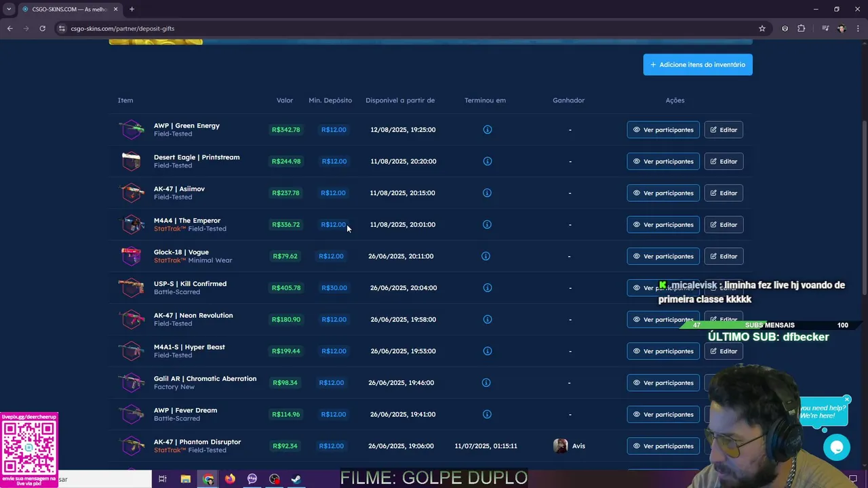
Task: View participants for Galil AR Chromatic Aberration
Action: pos(663,383)
